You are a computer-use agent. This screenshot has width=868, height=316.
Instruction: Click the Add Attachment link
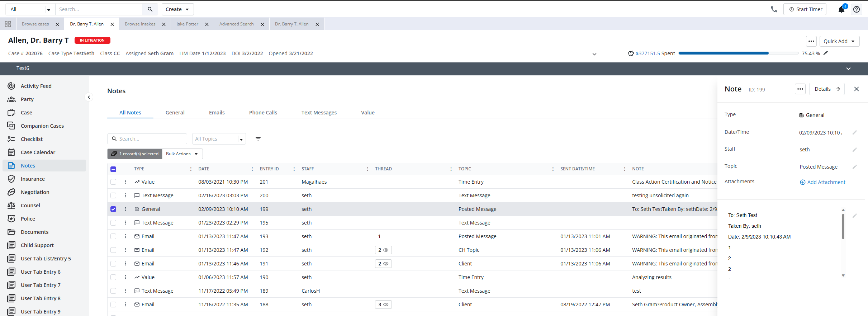[x=822, y=182]
